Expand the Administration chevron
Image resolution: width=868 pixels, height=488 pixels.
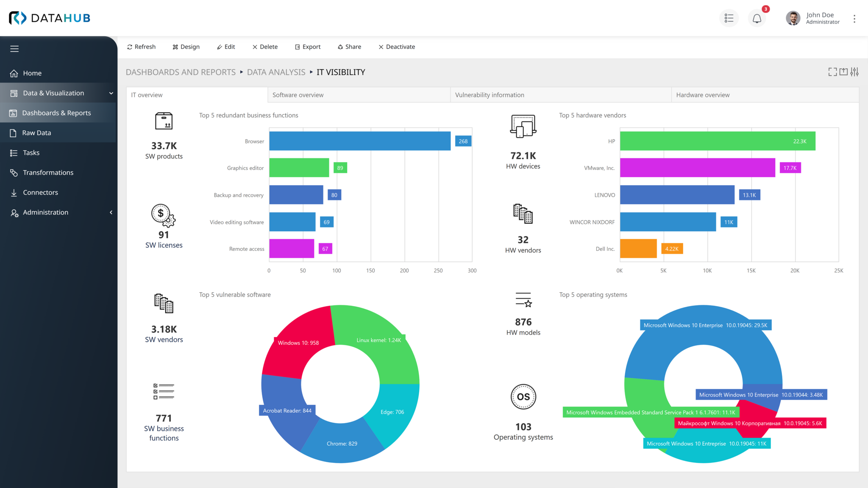(x=111, y=212)
